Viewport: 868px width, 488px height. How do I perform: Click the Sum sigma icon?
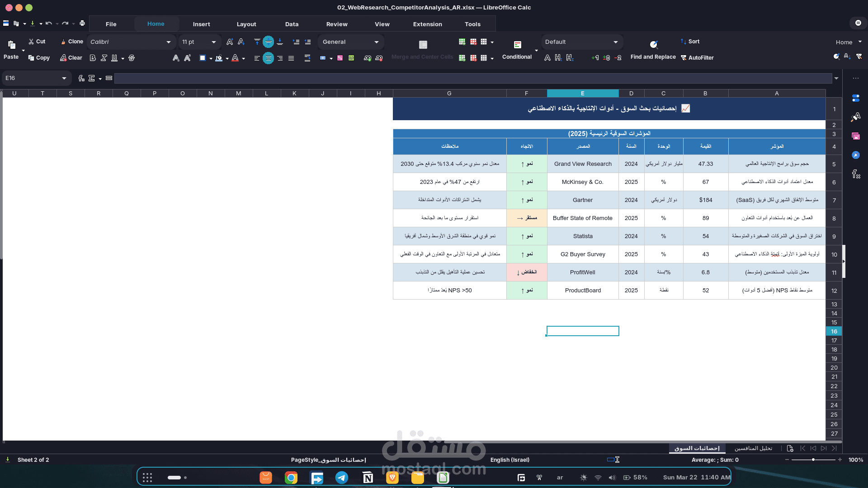[x=92, y=78]
